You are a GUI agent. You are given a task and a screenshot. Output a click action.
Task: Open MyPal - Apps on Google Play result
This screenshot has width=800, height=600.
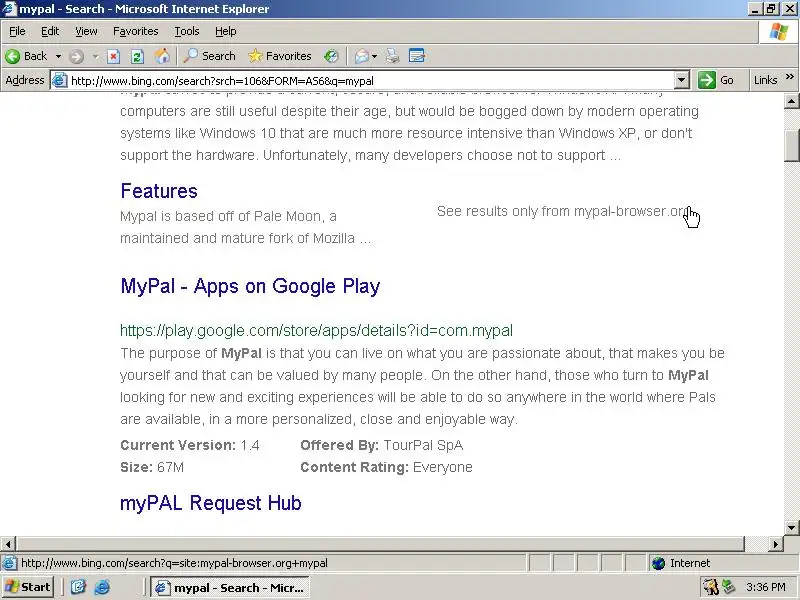(x=250, y=286)
